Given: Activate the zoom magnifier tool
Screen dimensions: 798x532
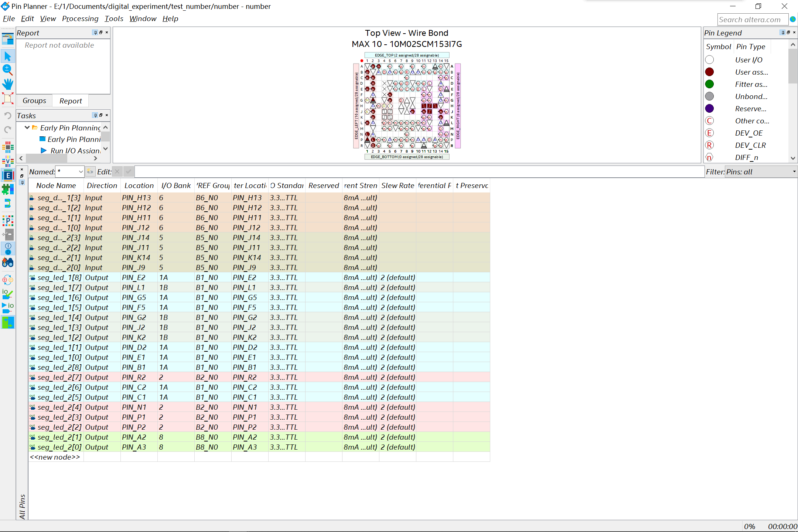Looking at the screenshot, I should pyautogui.click(x=7, y=69).
